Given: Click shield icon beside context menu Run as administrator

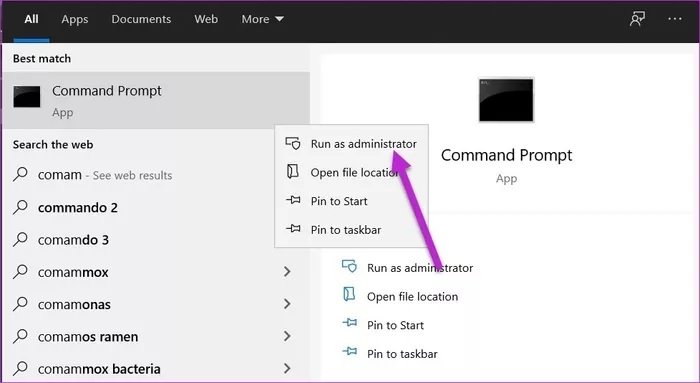Looking at the screenshot, I should click(x=293, y=143).
